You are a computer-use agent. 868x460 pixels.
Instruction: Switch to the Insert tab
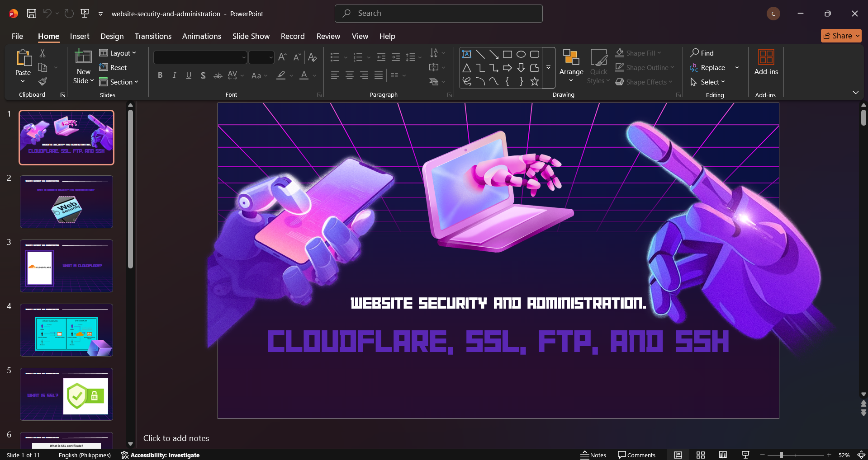pyautogui.click(x=80, y=36)
